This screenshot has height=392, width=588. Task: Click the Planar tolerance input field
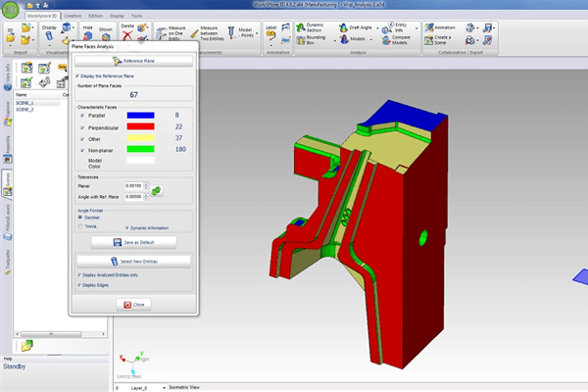(x=134, y=184)
